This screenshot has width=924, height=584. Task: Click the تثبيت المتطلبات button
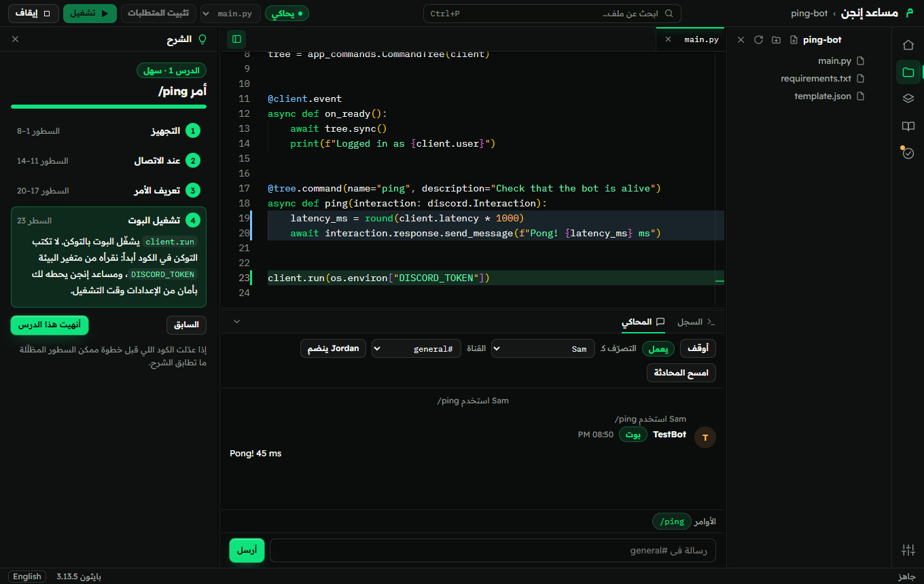click(159, 14)
